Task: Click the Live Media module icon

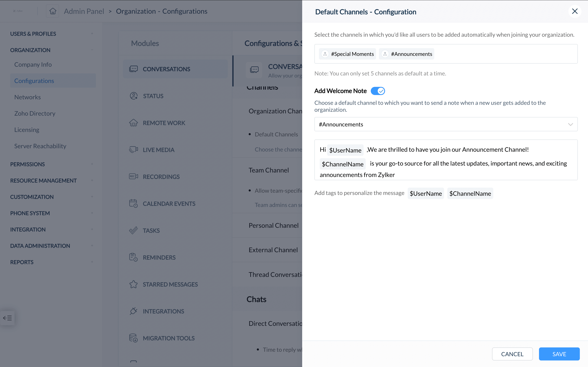Action: coord(133,149)
